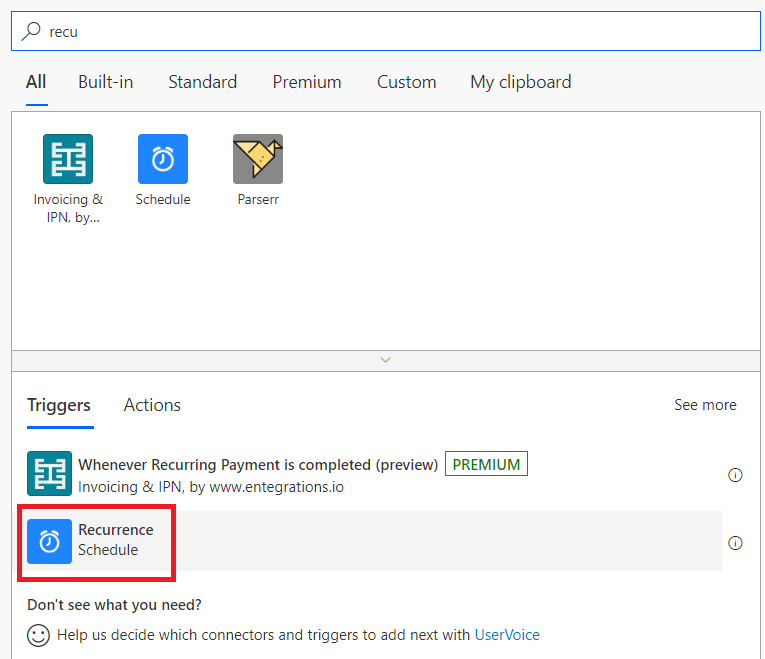Open the UserVoice link
Screen dimensions: 765x659
[507, 635]
